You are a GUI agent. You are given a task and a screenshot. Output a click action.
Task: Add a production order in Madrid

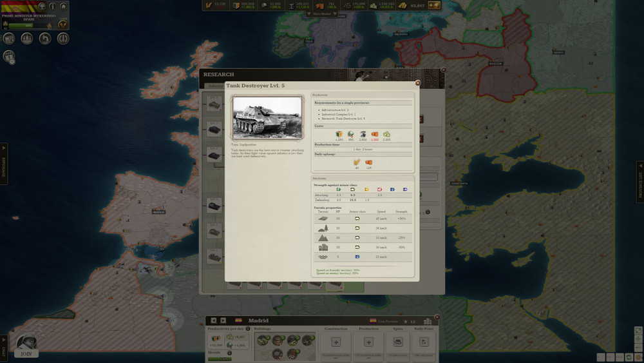coord(368,342)
